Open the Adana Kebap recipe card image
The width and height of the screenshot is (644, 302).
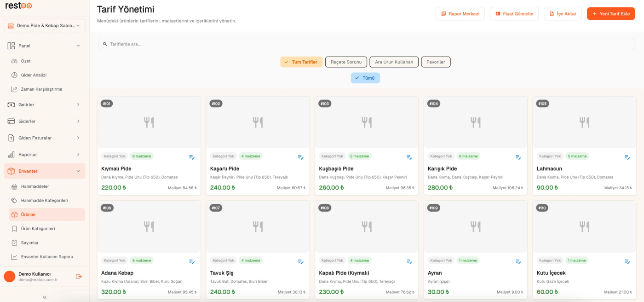click(149, 226)
